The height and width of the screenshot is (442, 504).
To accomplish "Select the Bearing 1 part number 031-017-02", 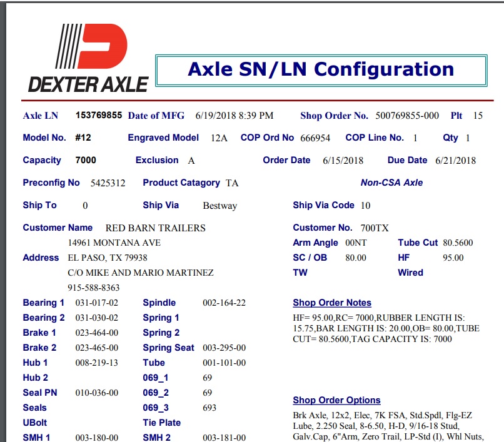I will 97,303.
